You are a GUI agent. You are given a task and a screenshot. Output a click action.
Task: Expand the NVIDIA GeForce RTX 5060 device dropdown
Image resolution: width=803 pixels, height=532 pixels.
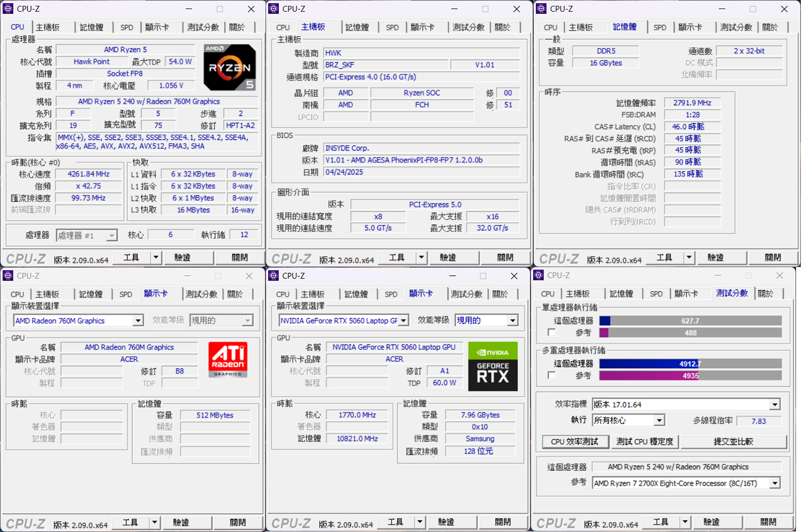[x=404, y=321]
